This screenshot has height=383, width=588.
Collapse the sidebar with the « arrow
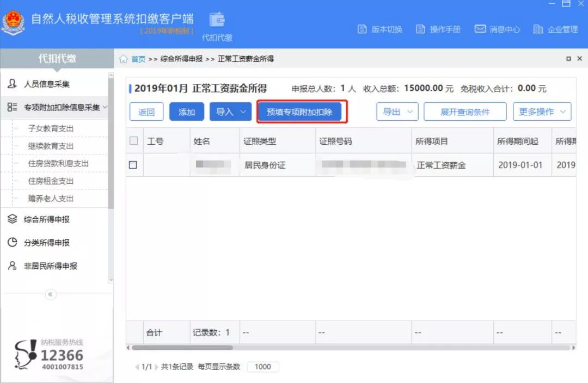tap(50, 294)
